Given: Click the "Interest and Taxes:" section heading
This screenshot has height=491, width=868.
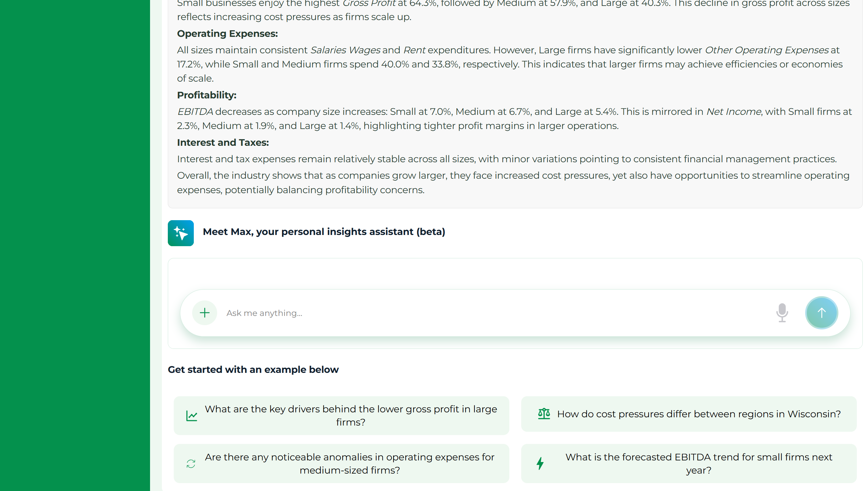Looking at the screenshot, I should (223, 142).
